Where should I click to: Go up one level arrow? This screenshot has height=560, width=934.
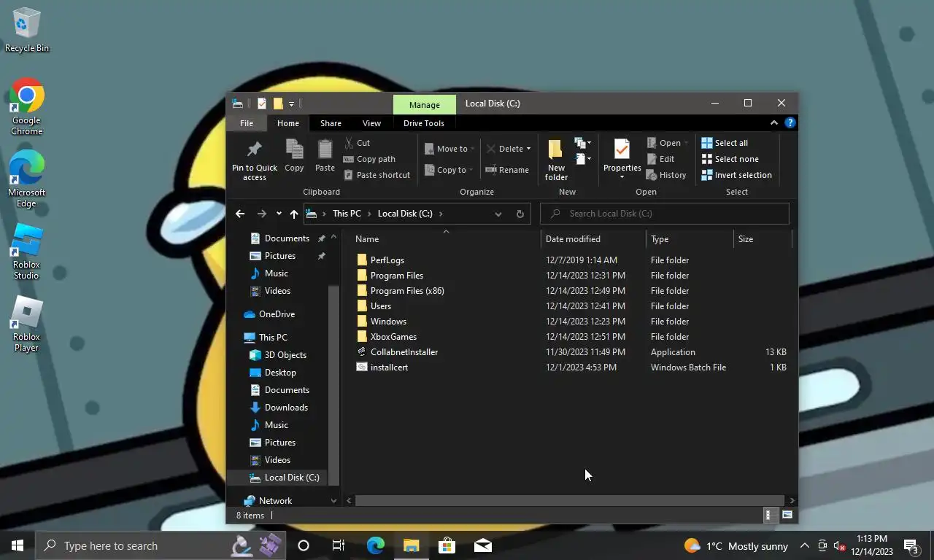[294, 214]
